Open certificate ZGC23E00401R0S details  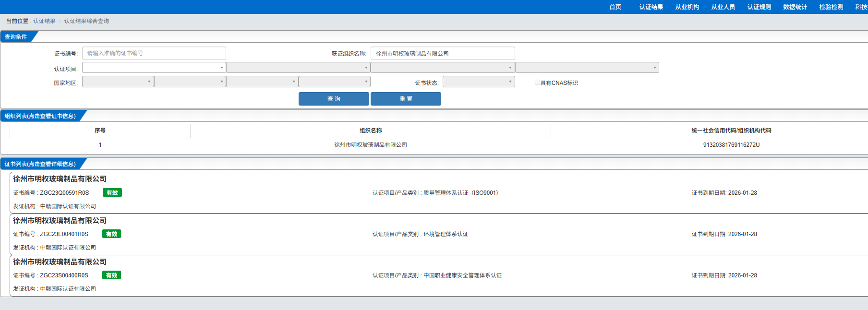[64, 234]
